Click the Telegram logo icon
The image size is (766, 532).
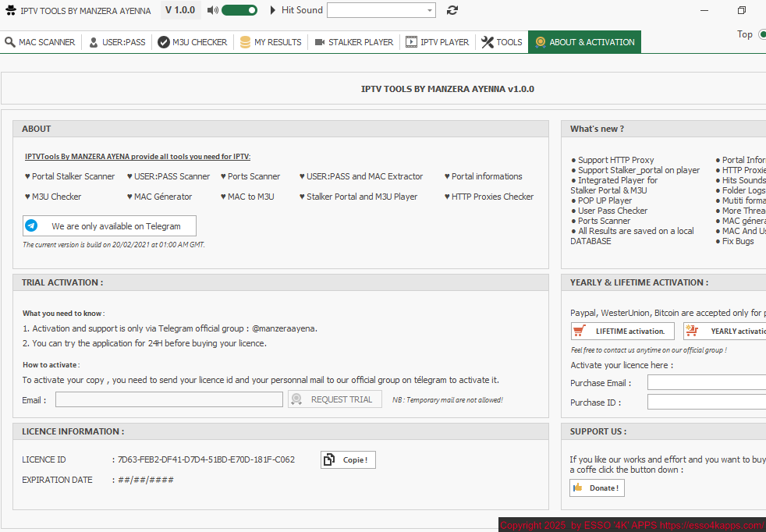(31, 225)
